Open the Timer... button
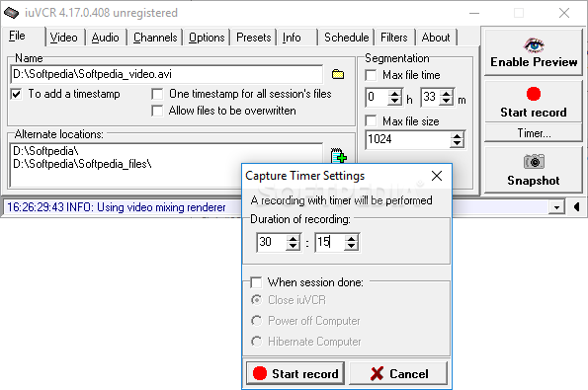Screen dimensions: 588x390 click(x=534, y=133)
